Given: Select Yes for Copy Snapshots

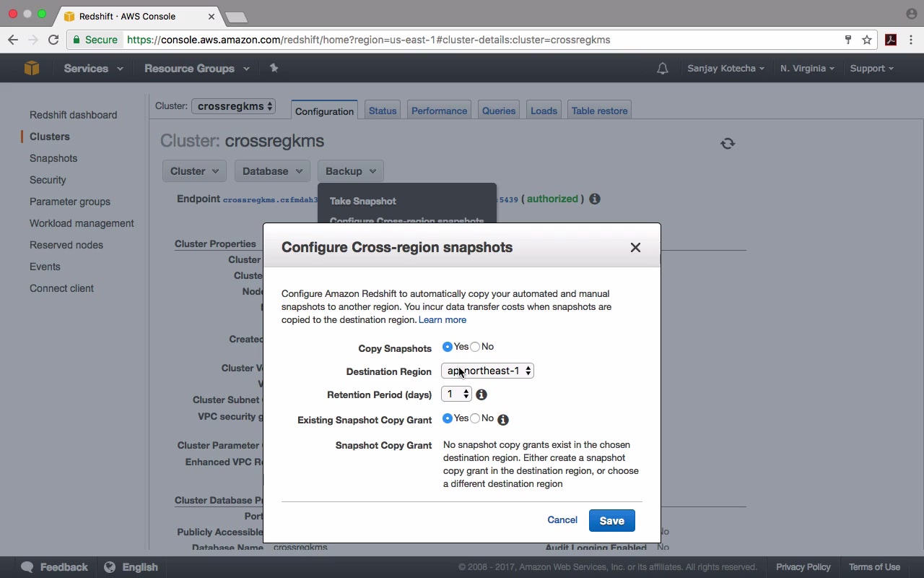Looking at the screenshot, I should pos(448,347).
